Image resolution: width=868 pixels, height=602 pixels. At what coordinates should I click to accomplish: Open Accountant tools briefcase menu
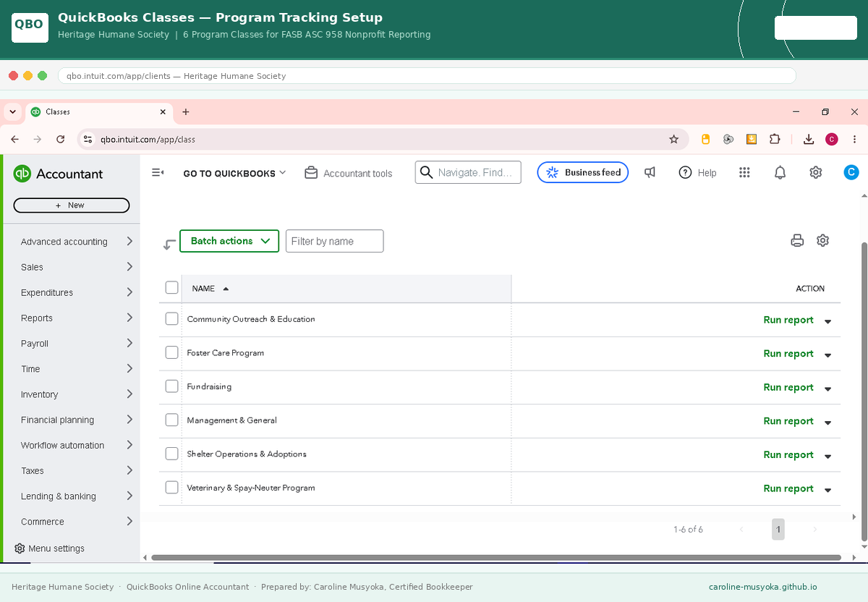coord(349,173)
